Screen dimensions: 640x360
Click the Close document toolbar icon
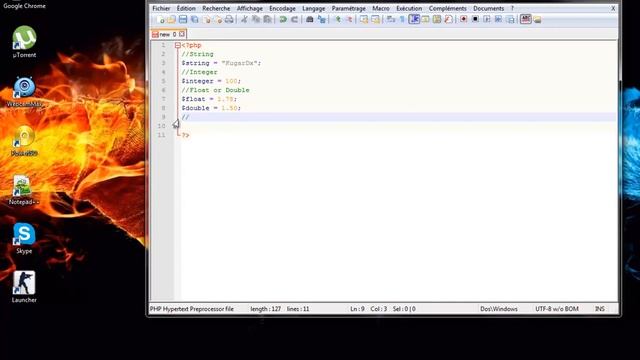207,19
